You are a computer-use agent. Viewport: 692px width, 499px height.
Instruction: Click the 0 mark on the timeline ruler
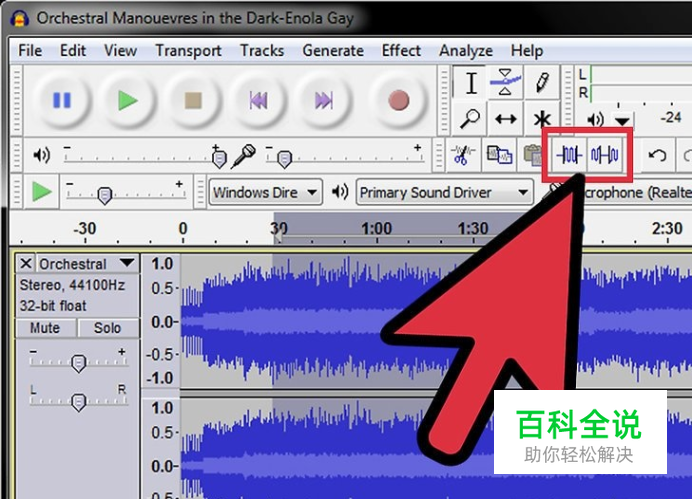(x=183, y=229)
